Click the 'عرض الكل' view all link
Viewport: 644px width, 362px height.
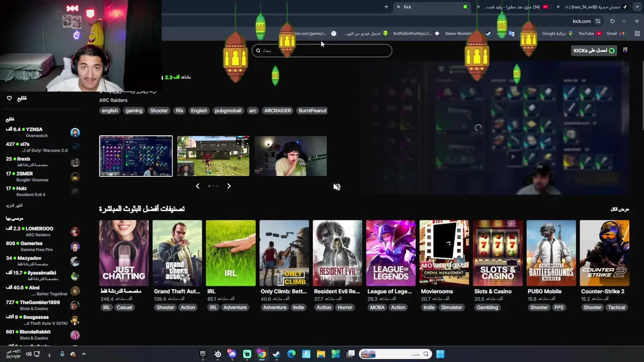tap(620, 209)
